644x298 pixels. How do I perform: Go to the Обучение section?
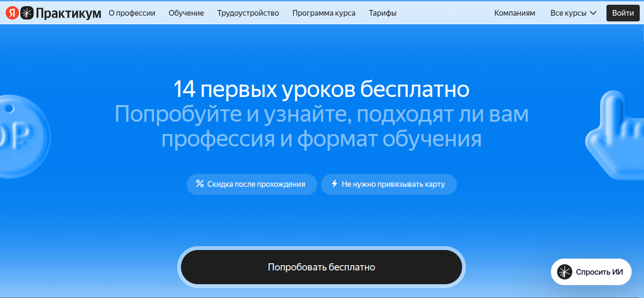click(186, 13)
